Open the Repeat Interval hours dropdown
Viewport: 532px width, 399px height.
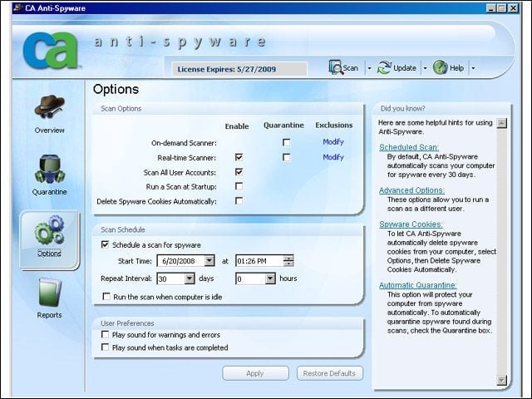270,278
